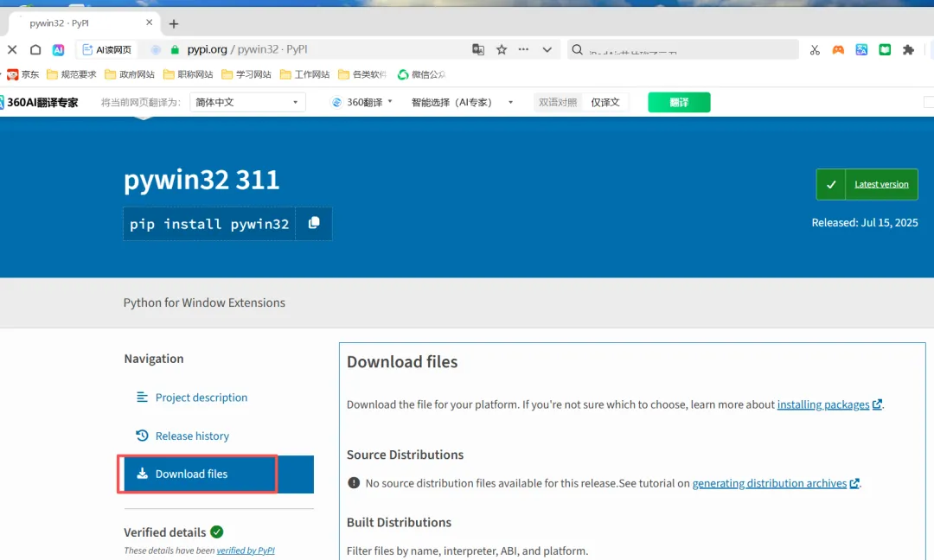
Task: Click the external link icon after installing packages
Action: (x=877, y=404)
